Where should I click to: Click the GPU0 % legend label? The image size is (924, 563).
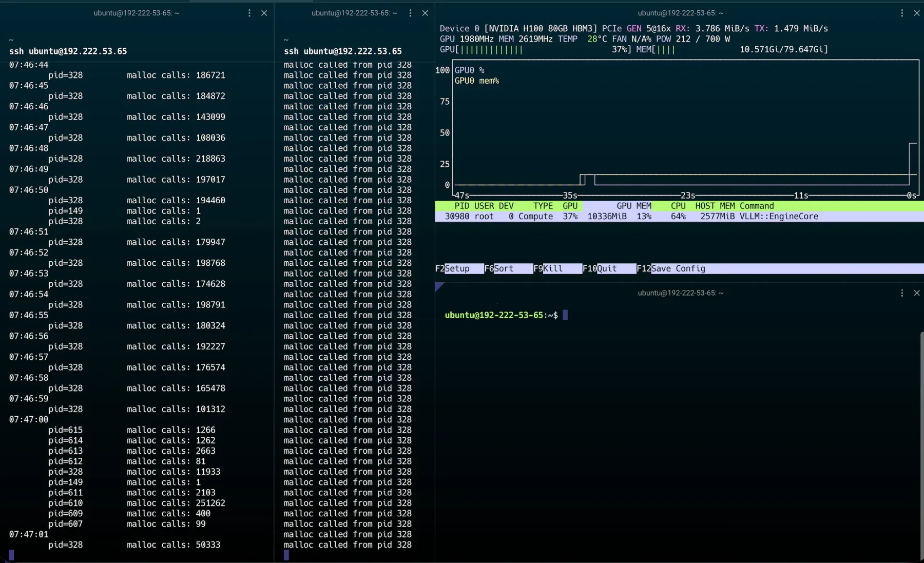click(469, 70)
